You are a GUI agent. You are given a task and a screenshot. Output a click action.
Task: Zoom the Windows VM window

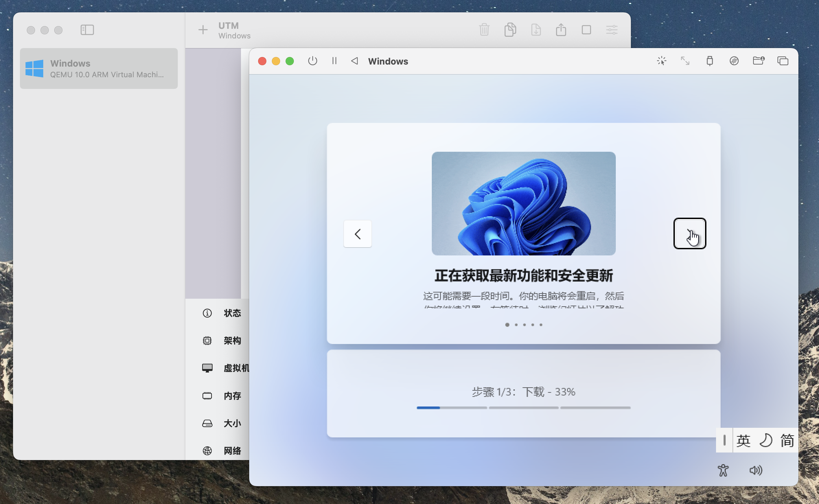[290, 61]
